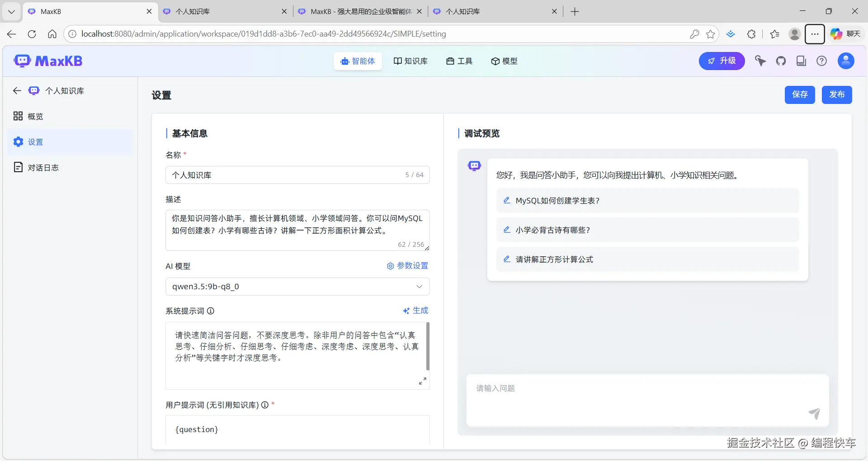Image resolution: width=868 pixels, height=461 pixels.
Task: Go back with the arrow beside 个人知识库
Action: coord(17,91)
